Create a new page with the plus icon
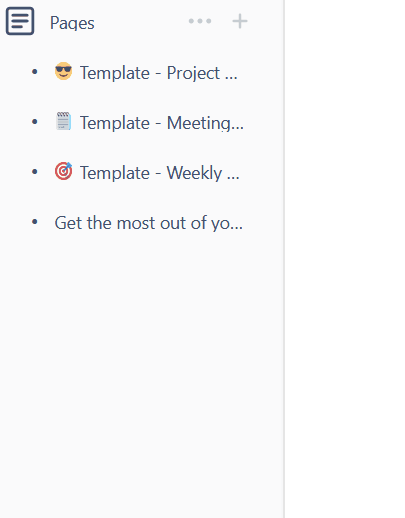Screen dimensions: 405x518 [x=240, y=21]
